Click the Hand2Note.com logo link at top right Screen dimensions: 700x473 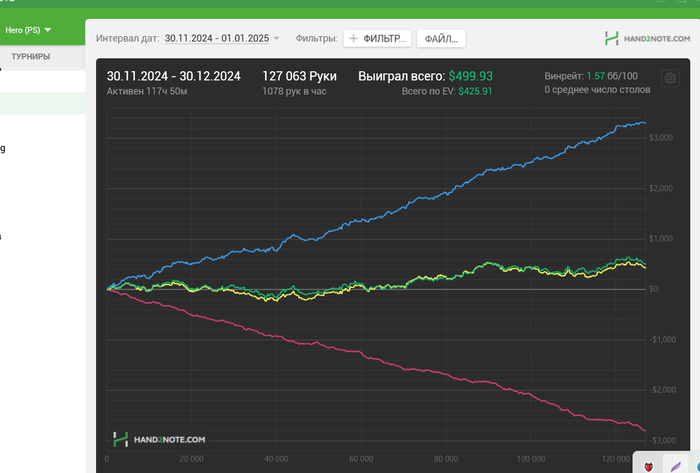[647, 38]
